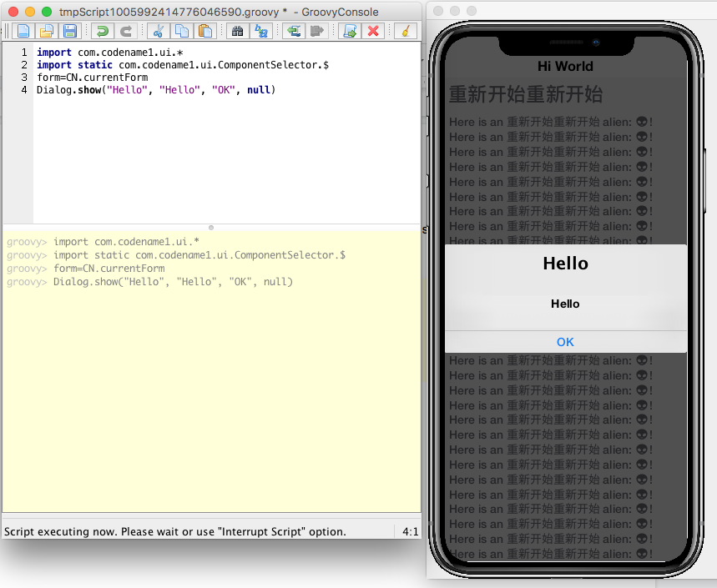Open a script with the folder icon
The image size is (717, 588).
pyautogui.click(x=47, y=32)
